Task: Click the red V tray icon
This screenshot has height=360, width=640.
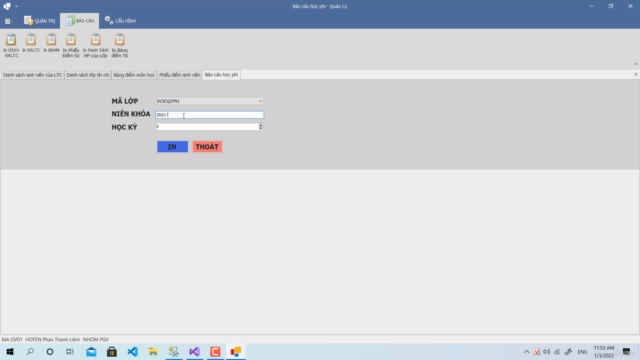Action: coord(536,351)
